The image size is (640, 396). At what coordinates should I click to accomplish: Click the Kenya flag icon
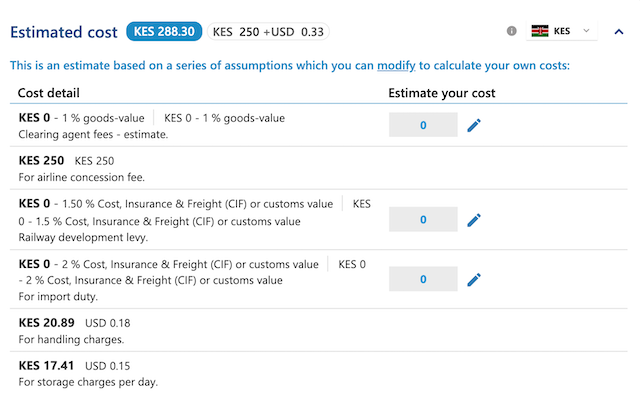click(x=540, y=31)
